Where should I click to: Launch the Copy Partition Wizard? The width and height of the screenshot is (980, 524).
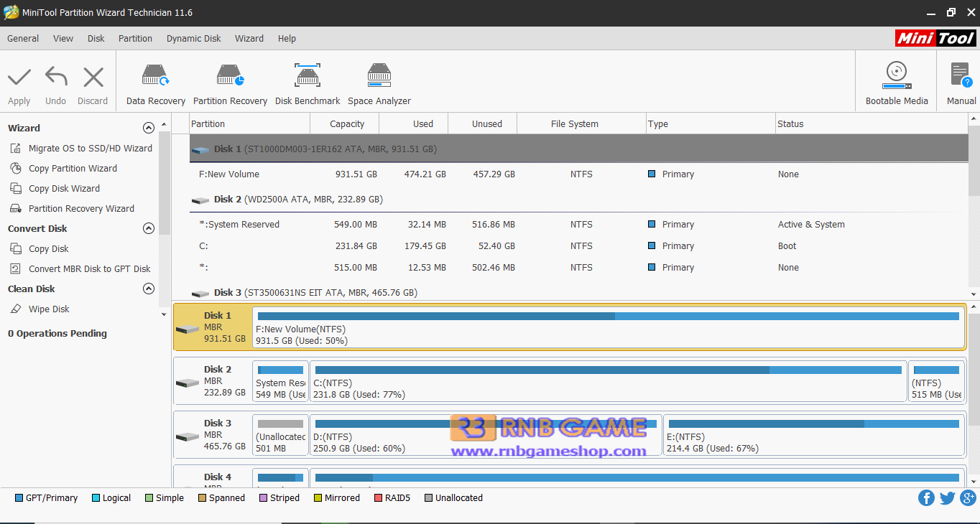click(x=73, y=169)
